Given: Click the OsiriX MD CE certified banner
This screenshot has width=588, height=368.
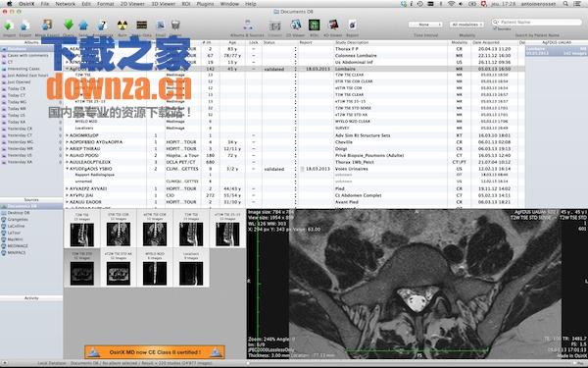Looking at the screenshot, I should (x=155, y=352).
